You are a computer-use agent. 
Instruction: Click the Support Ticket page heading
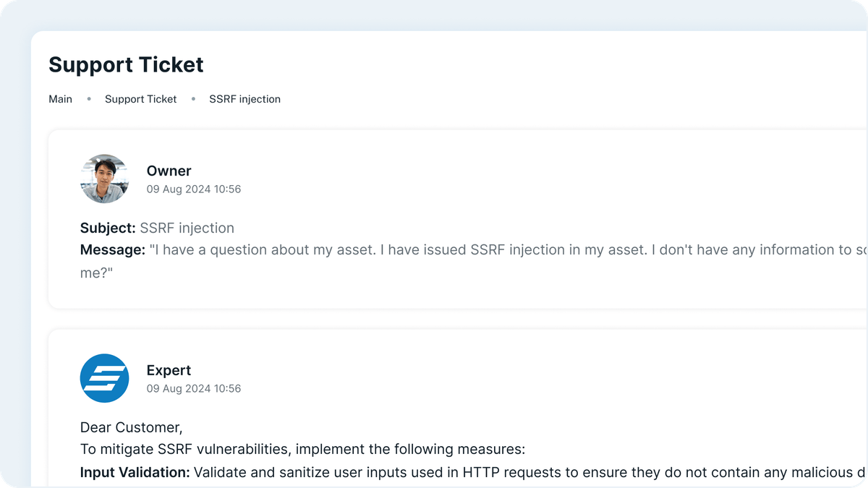pyautogui.click(x=126, y=65)
